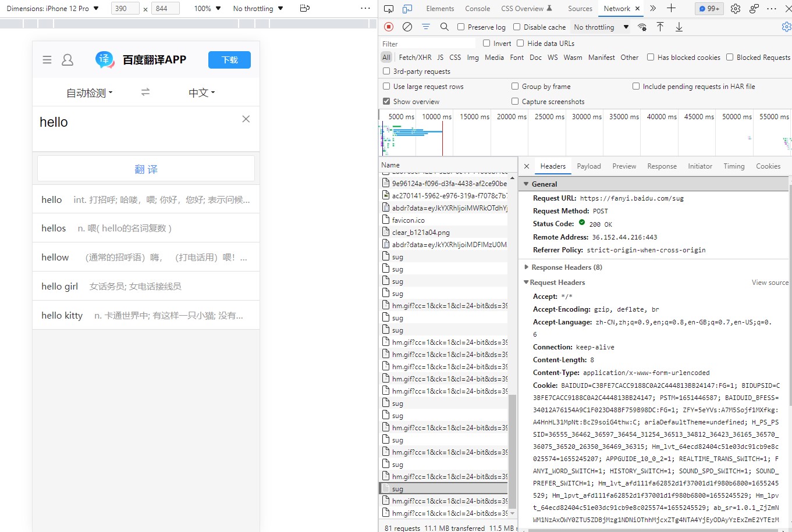Check Has blocked cookies

click(x=651, y=57)
